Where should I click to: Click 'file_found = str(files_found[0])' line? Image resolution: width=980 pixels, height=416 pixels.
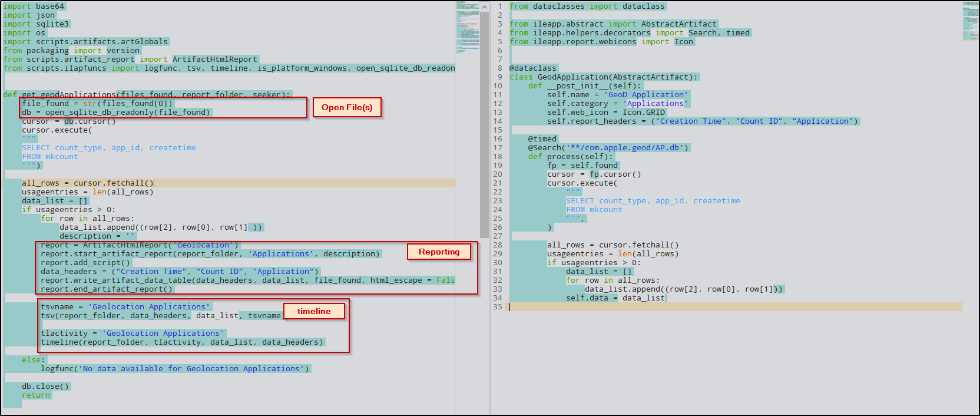tap(97, 104)
